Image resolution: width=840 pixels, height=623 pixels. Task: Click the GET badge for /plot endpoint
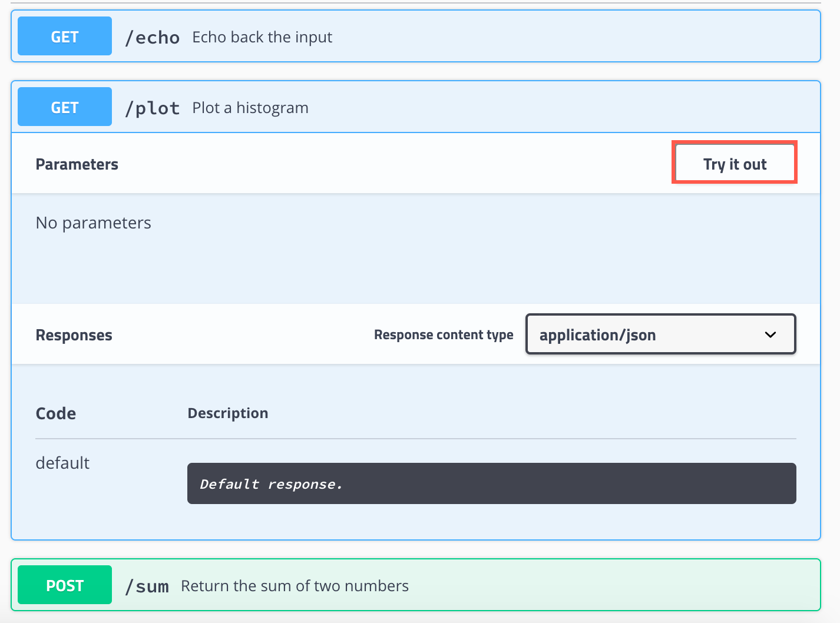click(x=64, y=107)
